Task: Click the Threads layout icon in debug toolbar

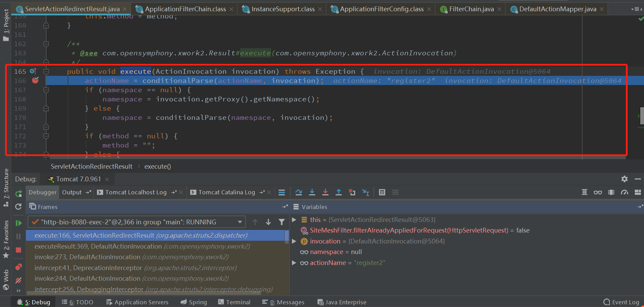Action: point(585,192)
